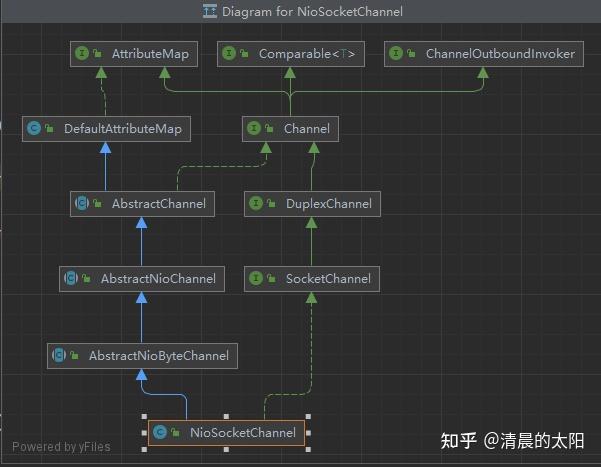Screen dimensions: 601x467
Task: Click the diagram icon in the title bar
Action: 210,11
